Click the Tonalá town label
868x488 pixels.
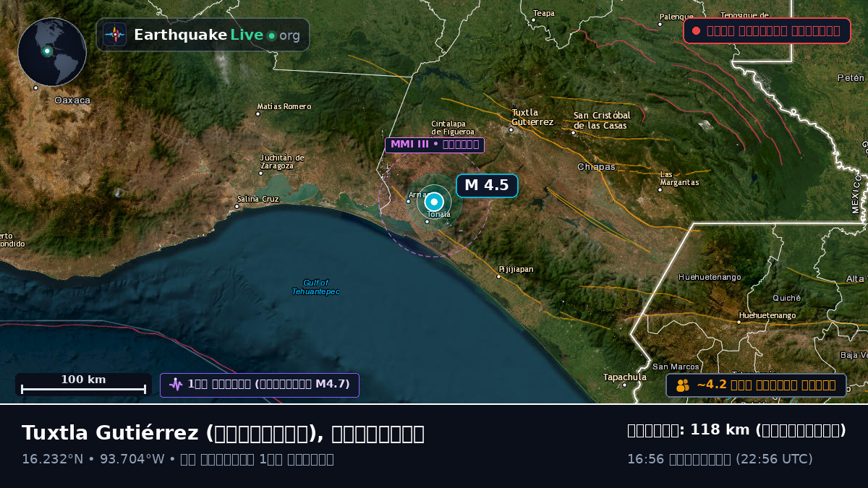pyautogui.click(x=439, y=215)
